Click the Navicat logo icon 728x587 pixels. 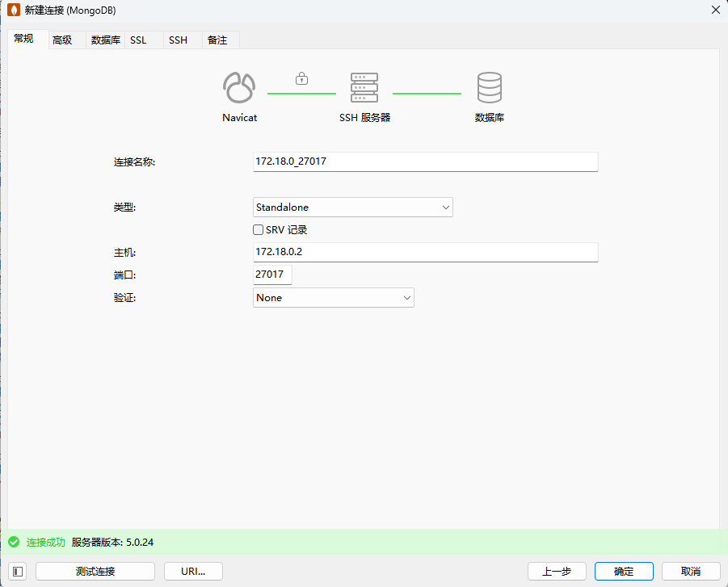coord(239,87)
